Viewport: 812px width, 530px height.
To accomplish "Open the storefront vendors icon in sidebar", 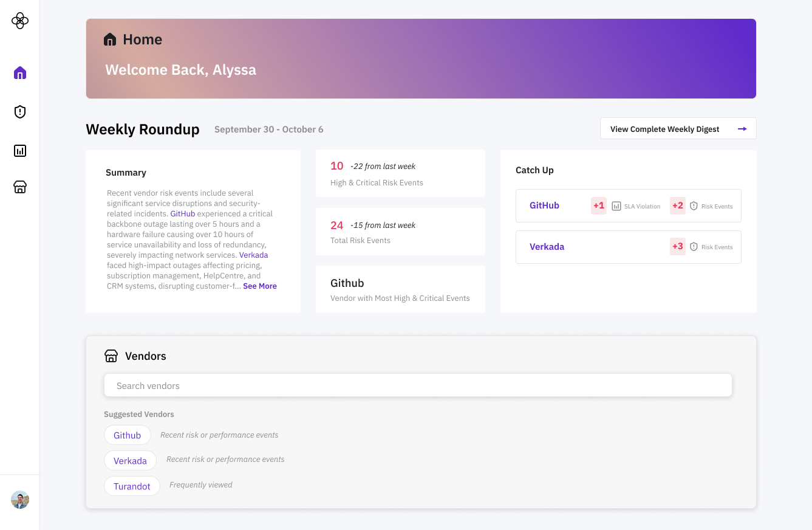I will tap(20, 187).
